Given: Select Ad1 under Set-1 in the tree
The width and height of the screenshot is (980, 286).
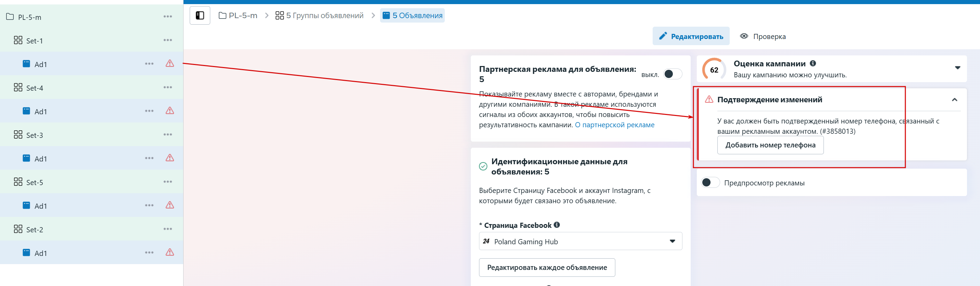Looking at the screenshot, I should click(91, 64).
